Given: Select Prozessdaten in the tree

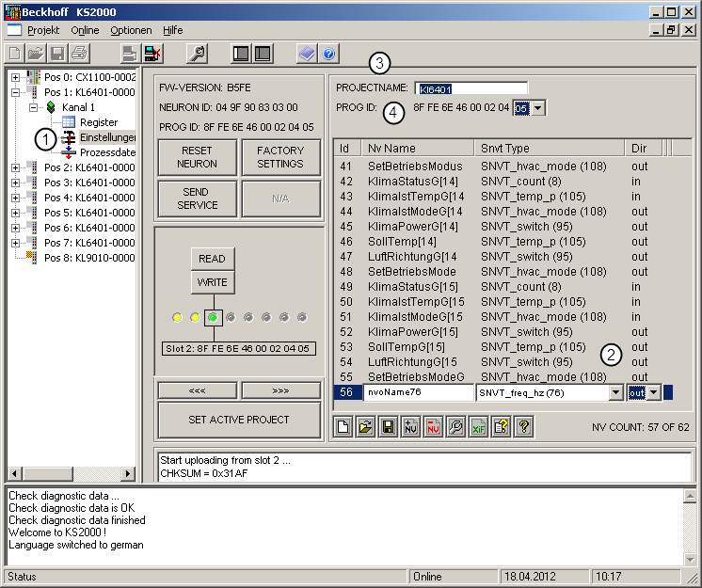Looking at the screenshot, I should click(107, 152).
